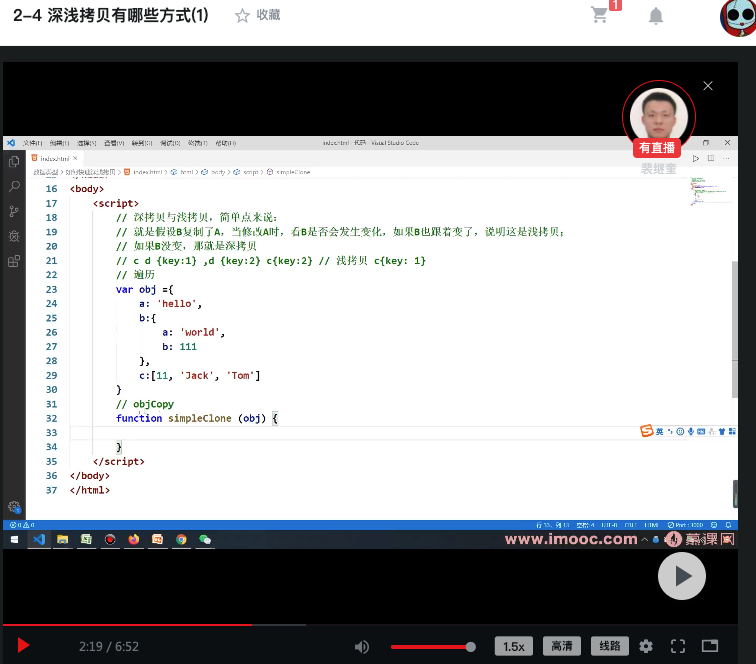
Task: Open the second VS Code menu (编辑)
Action: click(59, 143)
